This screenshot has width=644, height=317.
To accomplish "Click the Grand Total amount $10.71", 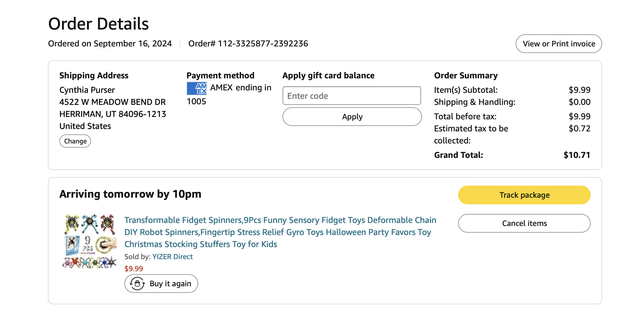I will tap(577, 155).
